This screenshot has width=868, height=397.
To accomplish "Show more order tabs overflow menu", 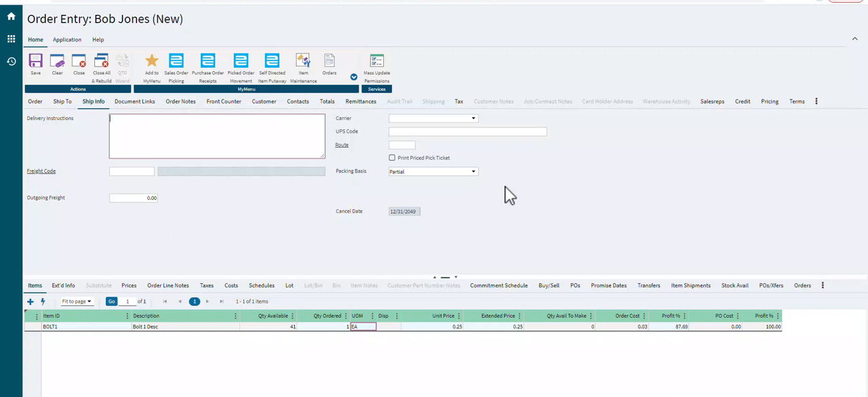I will (x=816, y=102).
